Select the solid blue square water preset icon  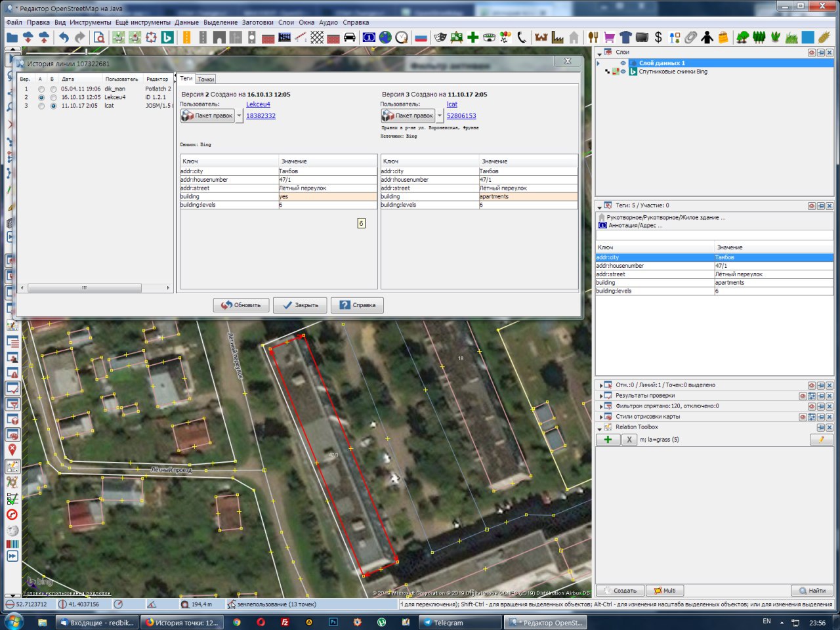[x=808, y=37]
